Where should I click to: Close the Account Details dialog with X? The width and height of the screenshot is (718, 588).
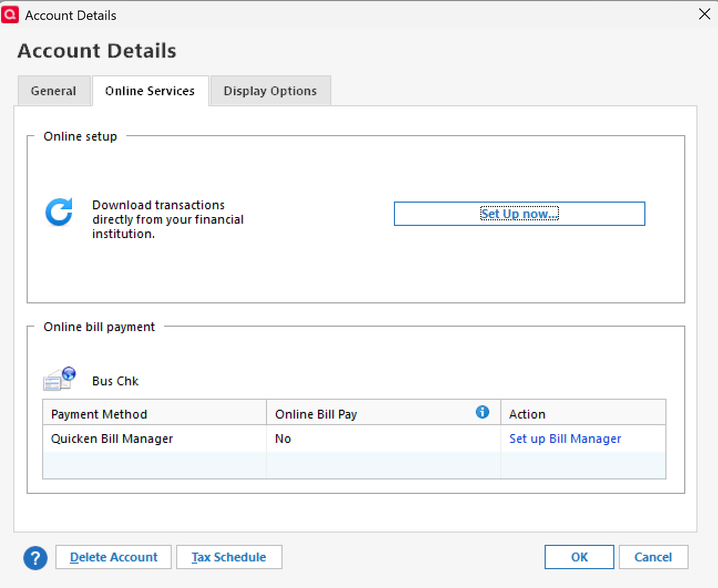(704, 14)
